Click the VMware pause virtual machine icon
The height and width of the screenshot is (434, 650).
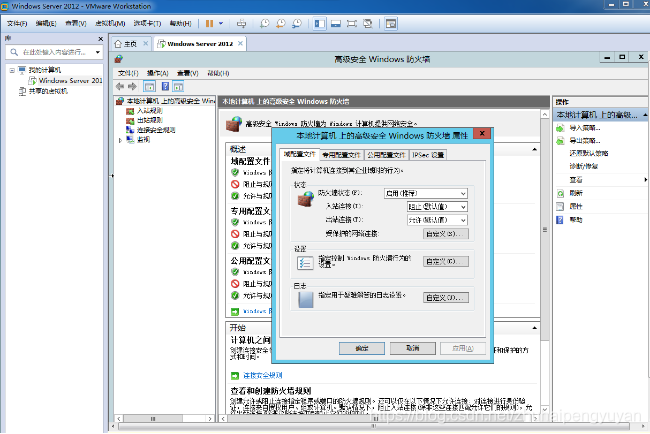tap(209, 24)
